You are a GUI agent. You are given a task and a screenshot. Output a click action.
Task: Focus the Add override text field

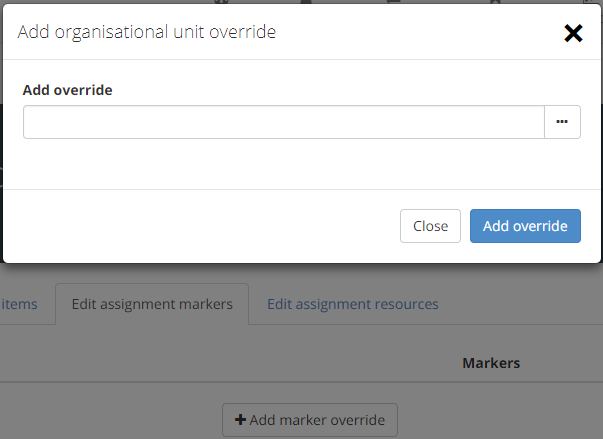tap(283, 122)
